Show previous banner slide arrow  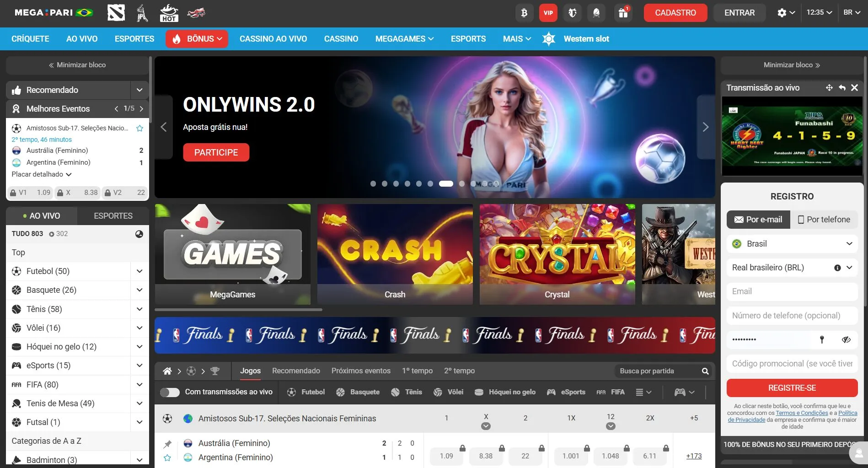pyautogui.click(x=164, y=127)
